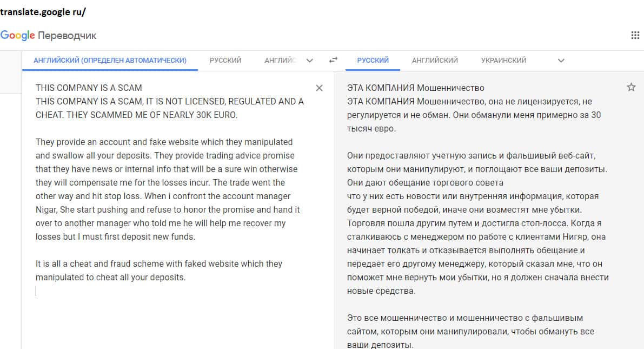644x349 pixels.
Task: Choose the truncated Английс source tab
Action: [280, 61]
